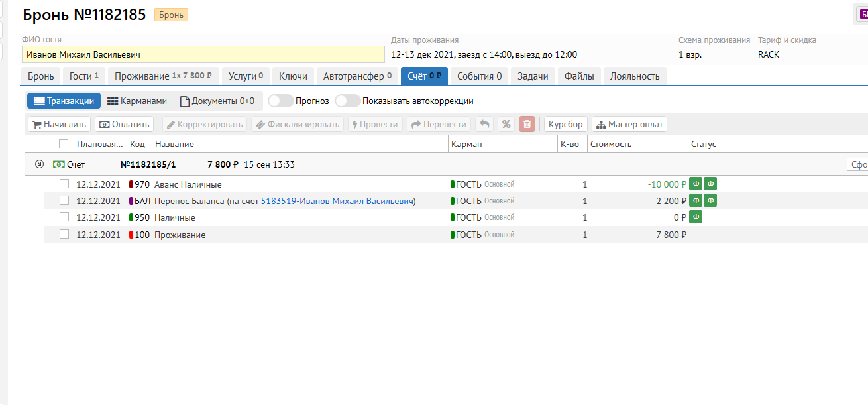The width and height of the screenshot is (868, 405).
Task: Click the Курсбор button
Action: pyautogui.click(x=565, y=124)
